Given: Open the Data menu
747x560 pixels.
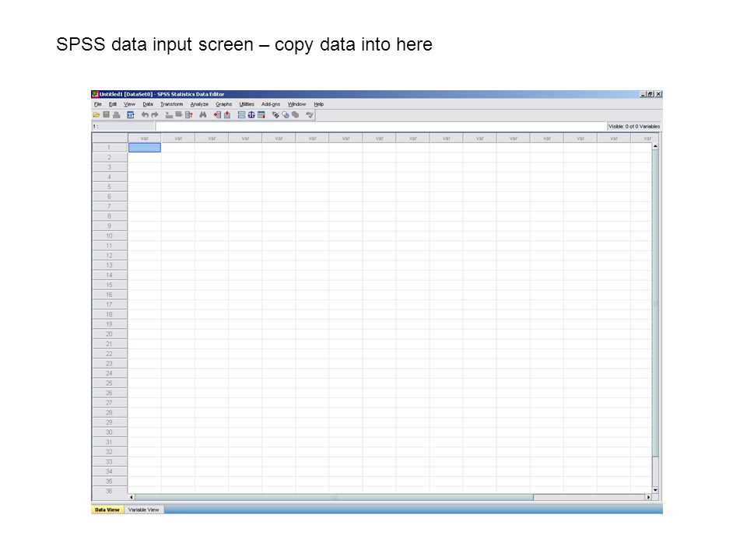Looking at the screenshot, I should pos(148,104).
